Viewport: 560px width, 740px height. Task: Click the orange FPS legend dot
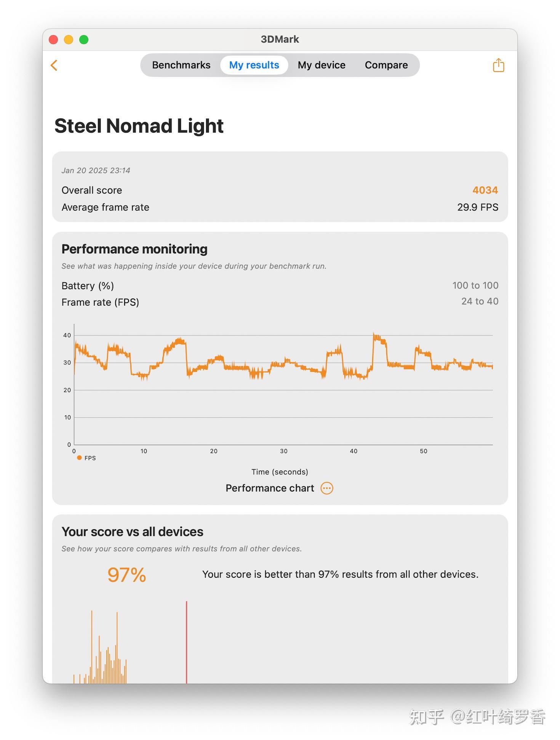coord(79,458)
